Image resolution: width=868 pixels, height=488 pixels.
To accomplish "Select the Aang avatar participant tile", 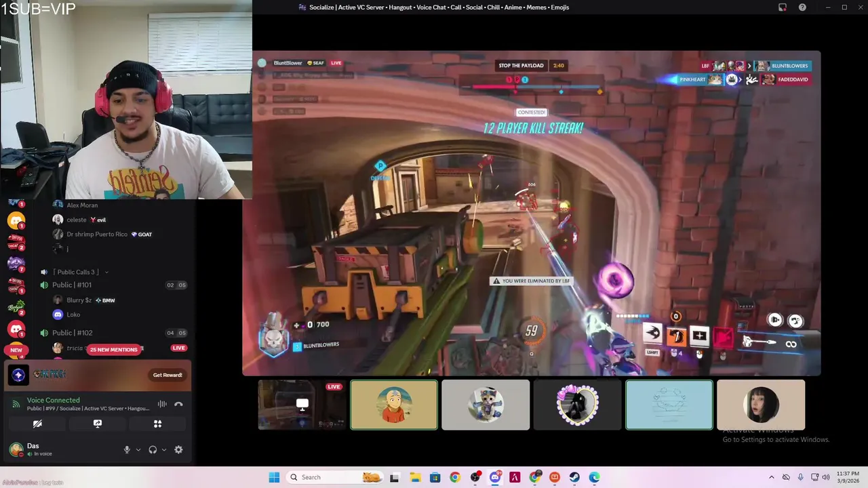I will coord(394,405).
